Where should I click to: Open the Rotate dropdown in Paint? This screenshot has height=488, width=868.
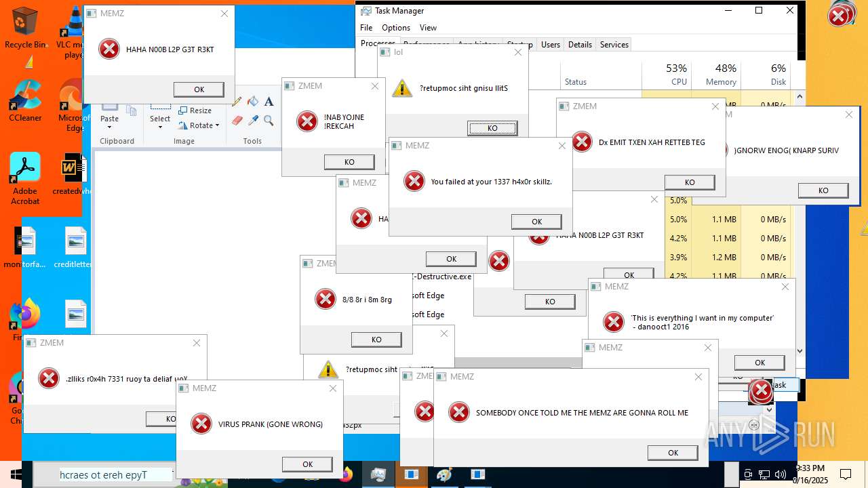199,125
